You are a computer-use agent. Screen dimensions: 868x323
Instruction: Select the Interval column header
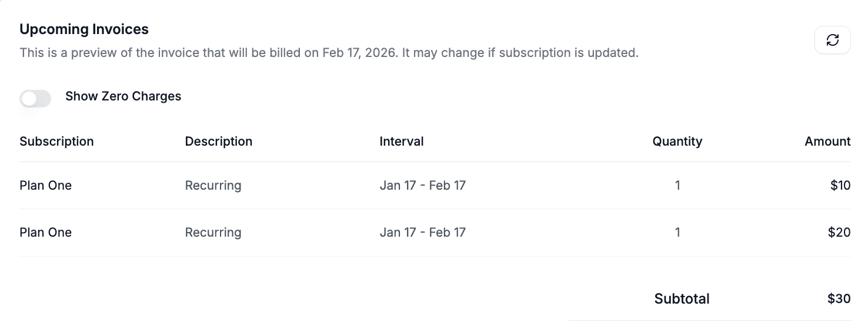tap(402, 142)
